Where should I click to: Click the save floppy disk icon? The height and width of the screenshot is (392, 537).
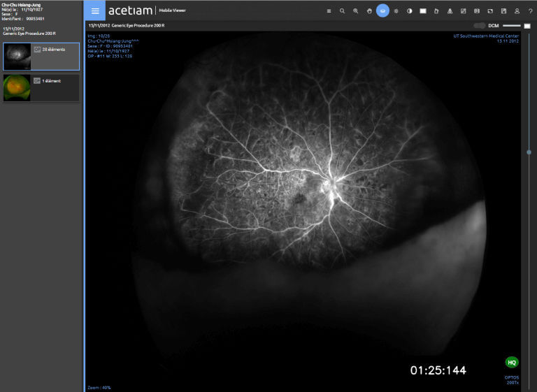[x=503, y=11]
